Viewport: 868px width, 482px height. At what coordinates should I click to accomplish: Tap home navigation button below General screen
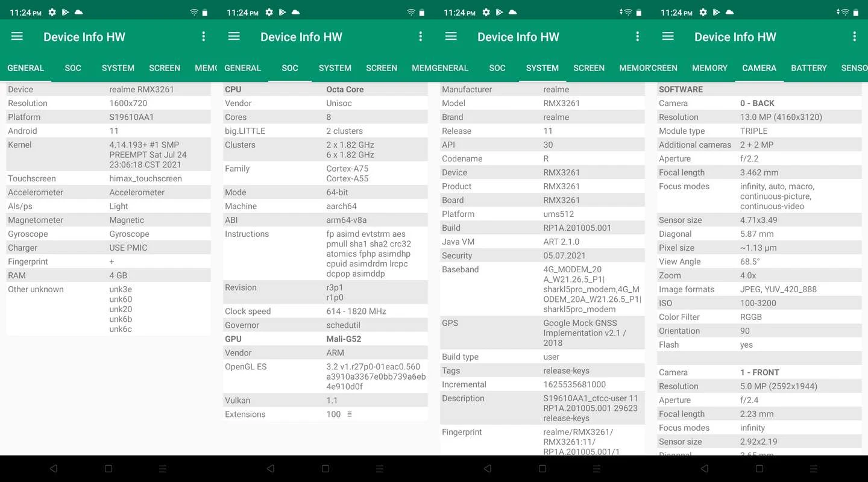coord(108,468)
